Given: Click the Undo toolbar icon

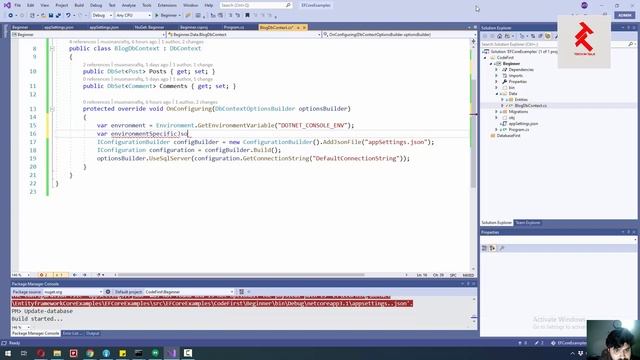Looking at the screenshot, I should [x=68, y=16].
